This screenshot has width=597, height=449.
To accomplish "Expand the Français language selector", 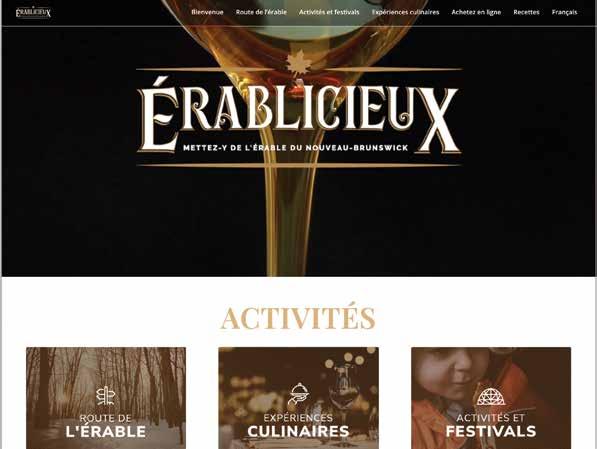I will [564, 12].
